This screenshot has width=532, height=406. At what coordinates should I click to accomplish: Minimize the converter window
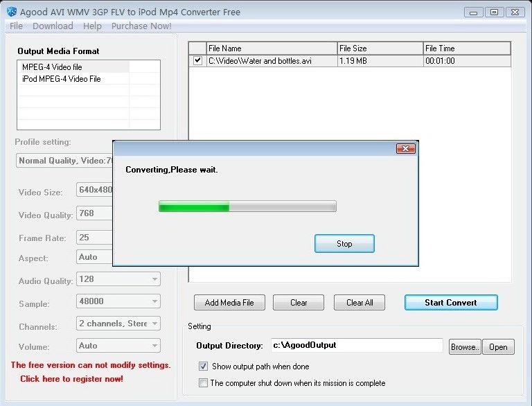point(473,12)
